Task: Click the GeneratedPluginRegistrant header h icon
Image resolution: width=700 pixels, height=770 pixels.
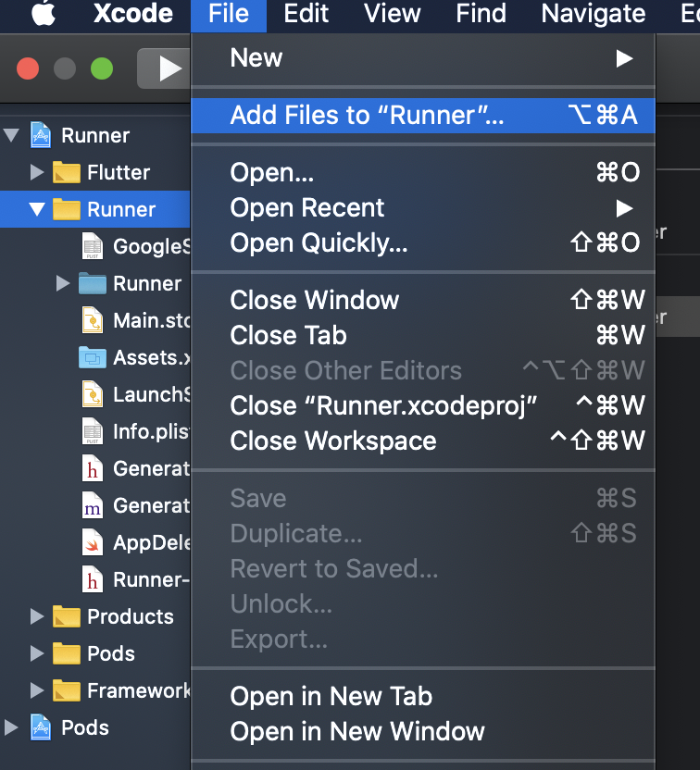Action: (x=93, y=468)
